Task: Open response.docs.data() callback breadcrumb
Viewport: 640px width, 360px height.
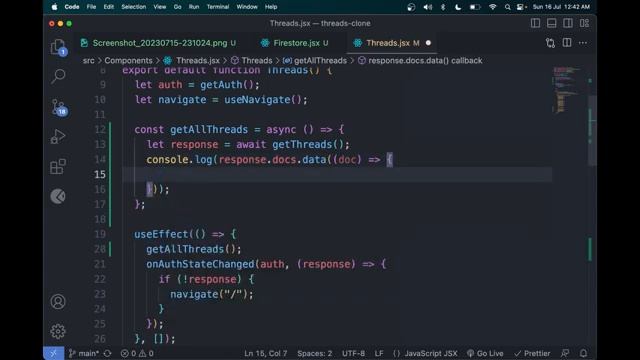Action: (x=420, y=60)
